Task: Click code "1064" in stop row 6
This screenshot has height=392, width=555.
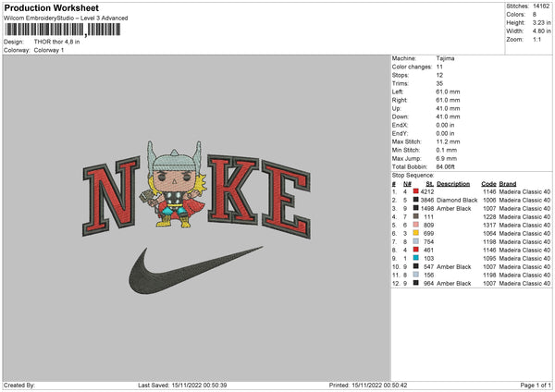Action: pos(489,234)
